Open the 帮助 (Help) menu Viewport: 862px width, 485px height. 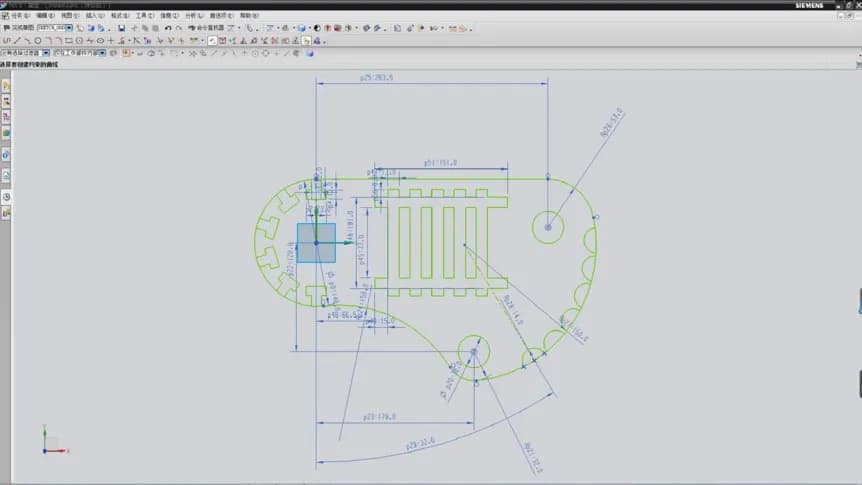248,15
